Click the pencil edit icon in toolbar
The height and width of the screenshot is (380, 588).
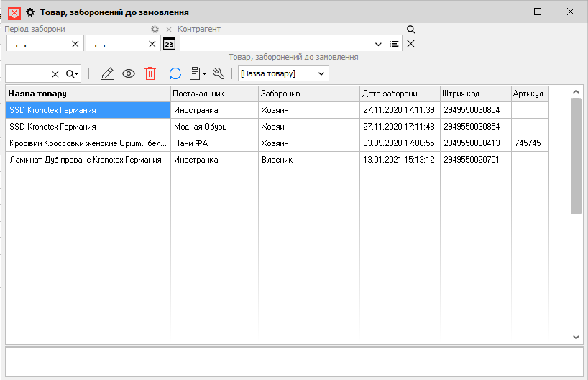[108, 73]
